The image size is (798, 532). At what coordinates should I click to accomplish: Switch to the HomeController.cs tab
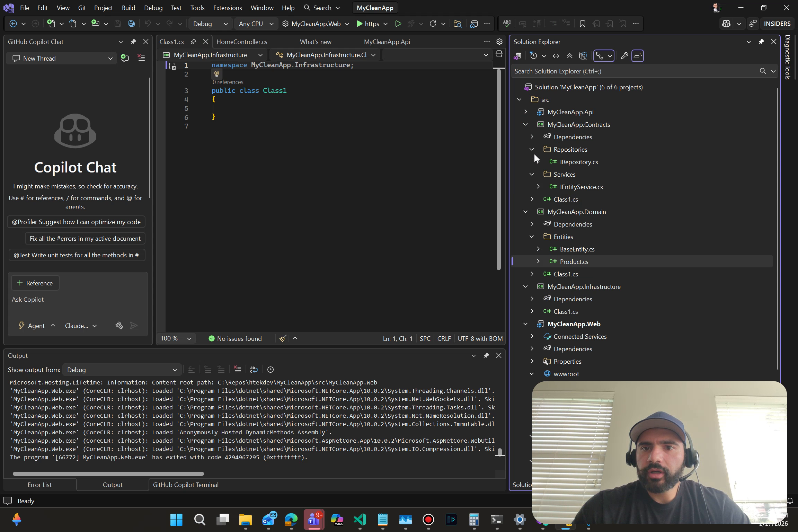[242, 42]
